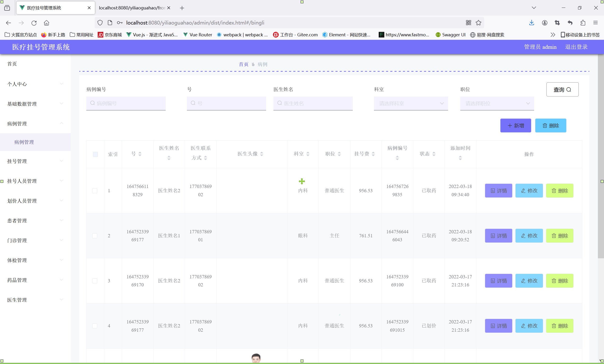Image resolution: width=604 pixels, height=364 pixels.
Task: Click the extensions puzzle icon
Action: tap(583, 23)
